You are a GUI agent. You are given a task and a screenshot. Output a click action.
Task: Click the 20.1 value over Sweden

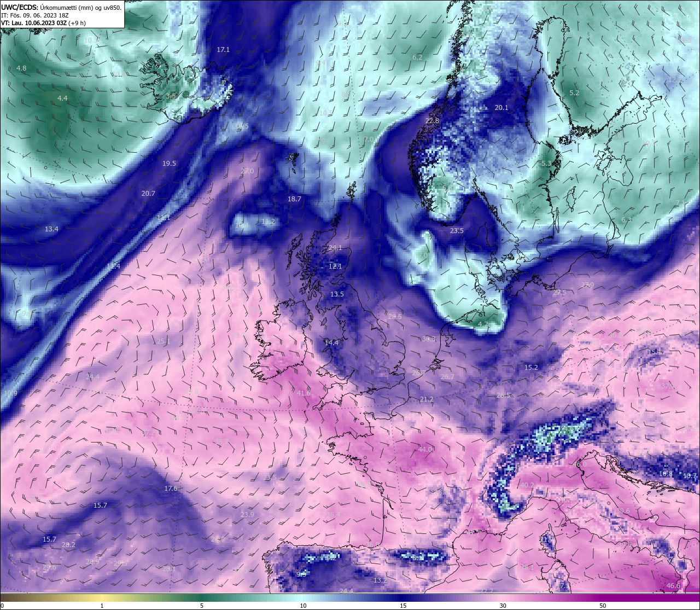501,107
